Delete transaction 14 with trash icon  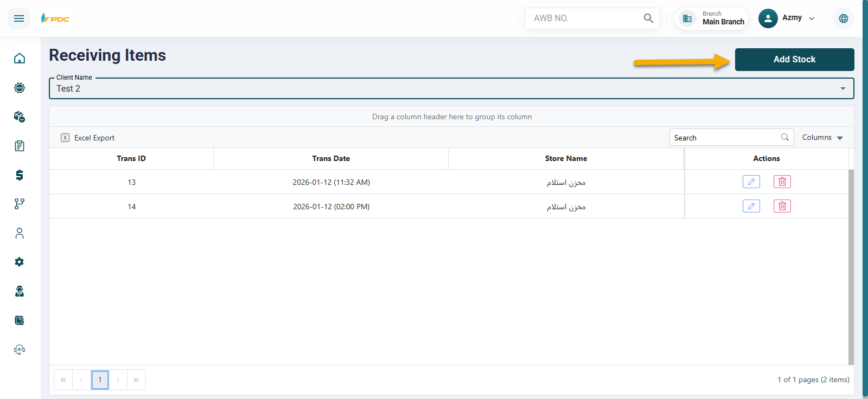(x=782, y=206)
